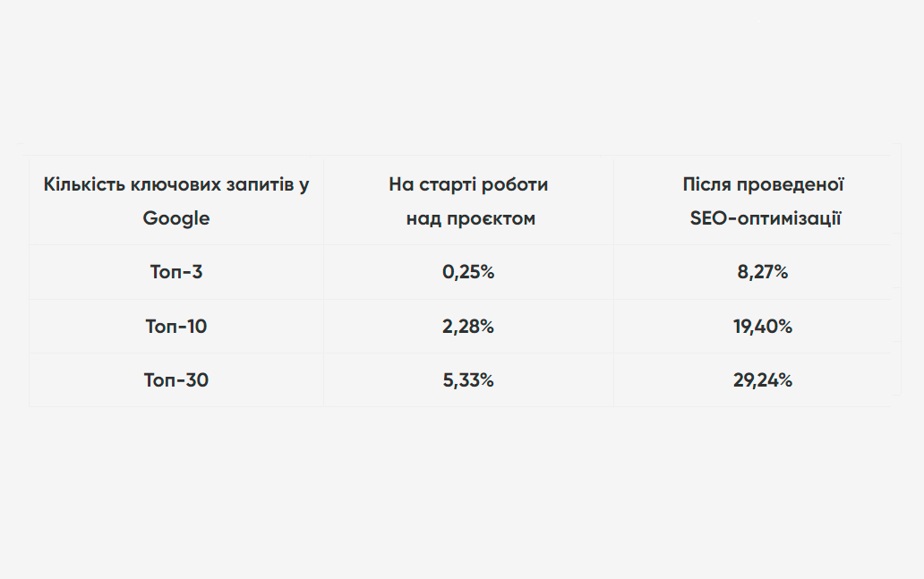Click the 2,28% value cell
Screen dimensions: 924x579
coord(468,327)
